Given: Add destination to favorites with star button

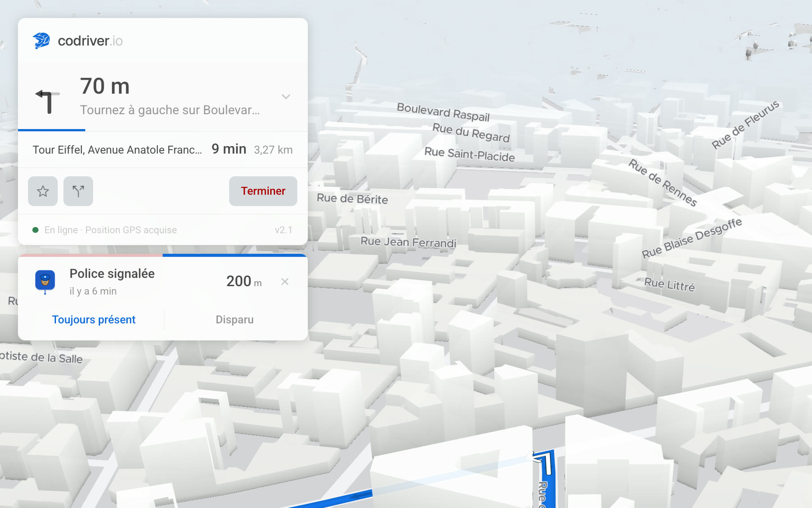Looking at the screenshot, I should pos(43,191).
